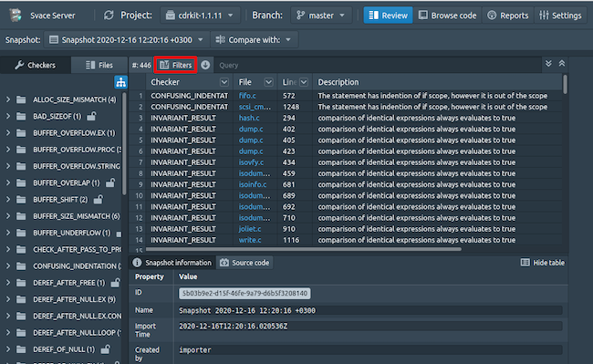Viewport: 593px width, 364px height.
Task: Select the DEREF_AFTER_NULL.EX (9) tree item
Action: pyautogui.click(x=74, y=299)
